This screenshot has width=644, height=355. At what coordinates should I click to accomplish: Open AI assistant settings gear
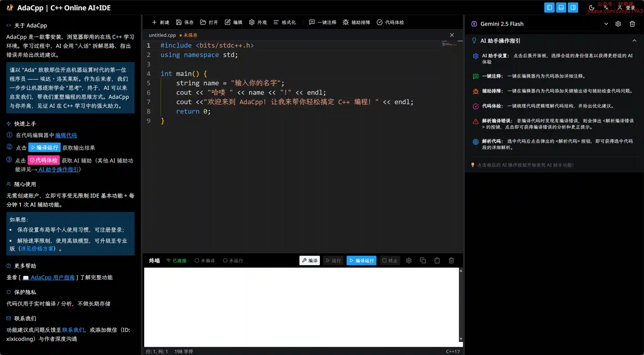pyautogui.click(x=618, y=24)
